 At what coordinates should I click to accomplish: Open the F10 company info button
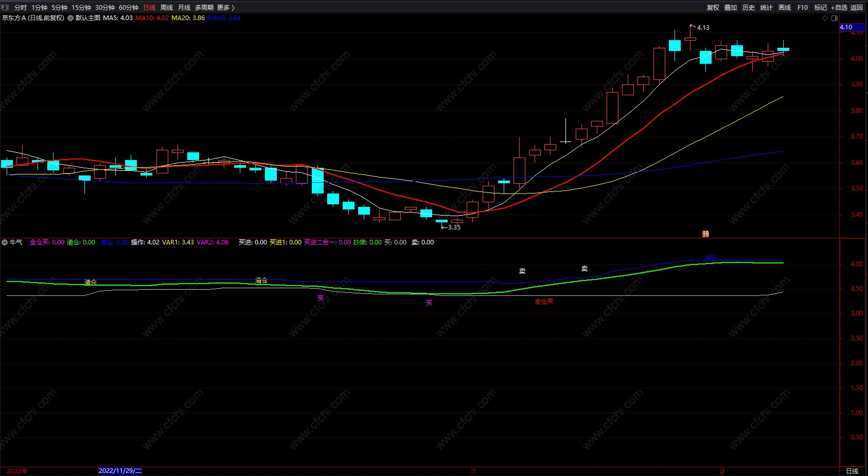[x=803, y=8]
